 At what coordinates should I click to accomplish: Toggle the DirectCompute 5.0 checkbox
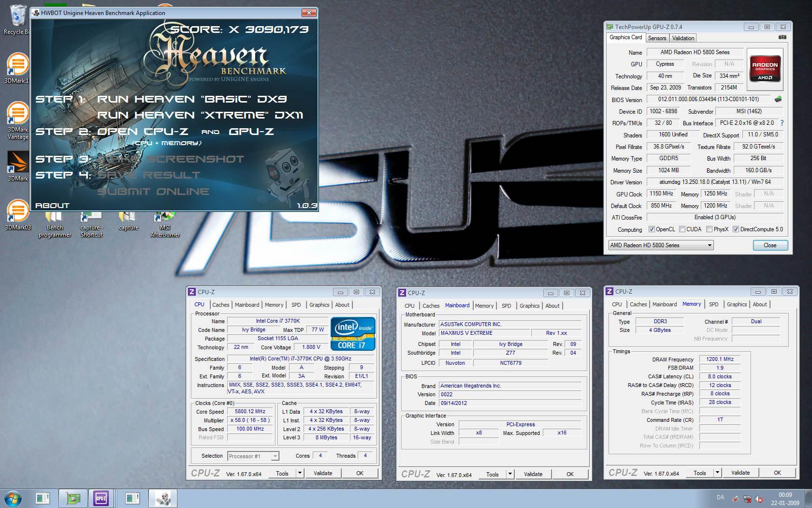(x=736, y=229)
